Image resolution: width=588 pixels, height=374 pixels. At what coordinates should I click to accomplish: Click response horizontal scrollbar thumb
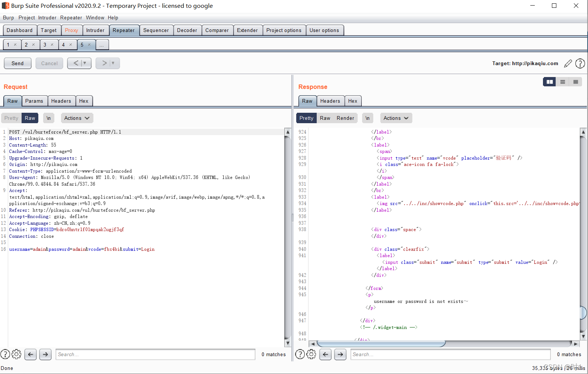[x=381, y=344]
